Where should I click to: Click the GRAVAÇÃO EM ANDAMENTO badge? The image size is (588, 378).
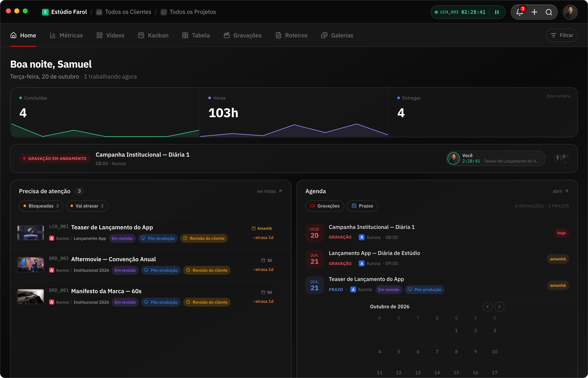coord(55,159)
